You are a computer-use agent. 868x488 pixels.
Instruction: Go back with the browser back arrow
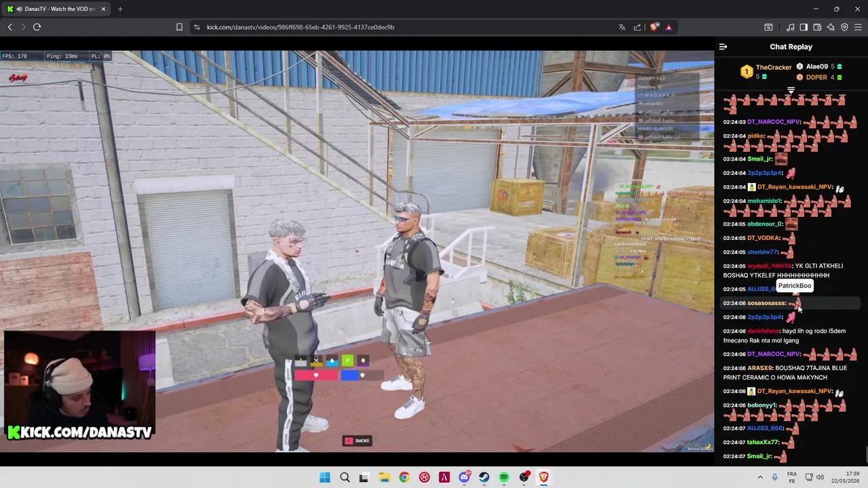[9, 27]
